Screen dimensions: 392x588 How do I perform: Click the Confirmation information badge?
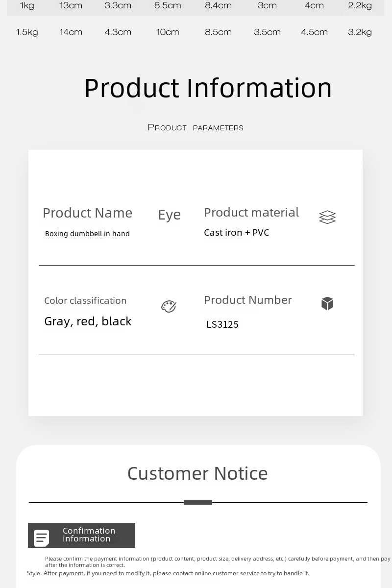[x=81, y=535]
